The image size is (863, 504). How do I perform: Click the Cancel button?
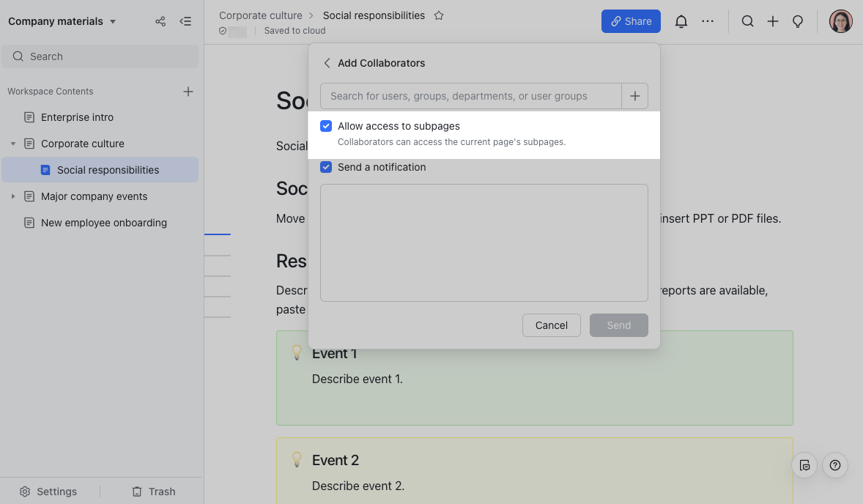tap(551, 325)
